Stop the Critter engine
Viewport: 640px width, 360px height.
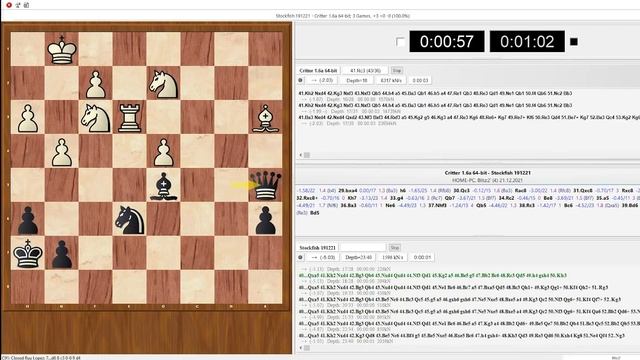(396, 71)
